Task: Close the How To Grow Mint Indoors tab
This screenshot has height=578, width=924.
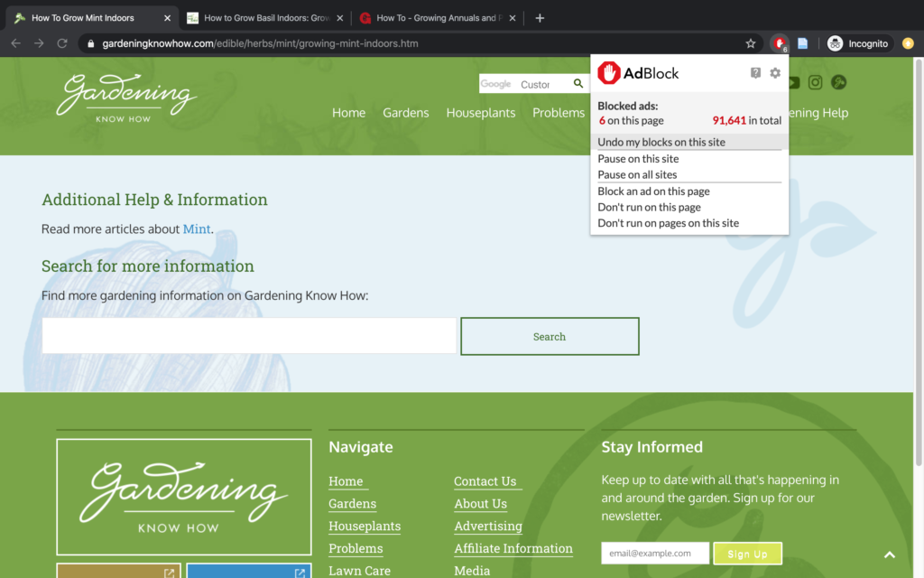Action: (x=167, y=18)
